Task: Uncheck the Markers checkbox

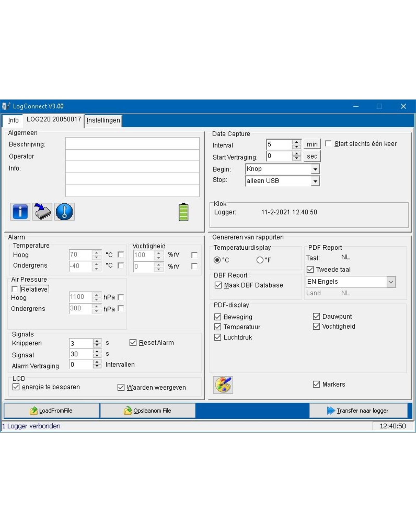Action: [316, 384]
